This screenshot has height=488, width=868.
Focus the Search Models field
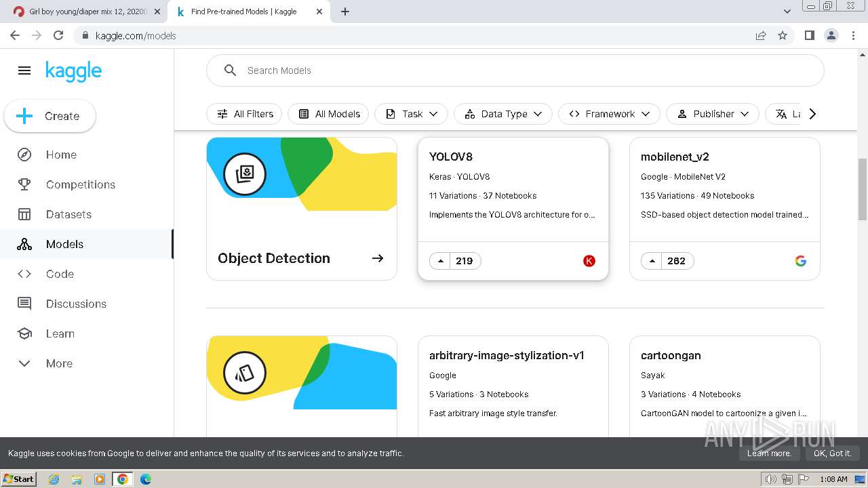515,70
